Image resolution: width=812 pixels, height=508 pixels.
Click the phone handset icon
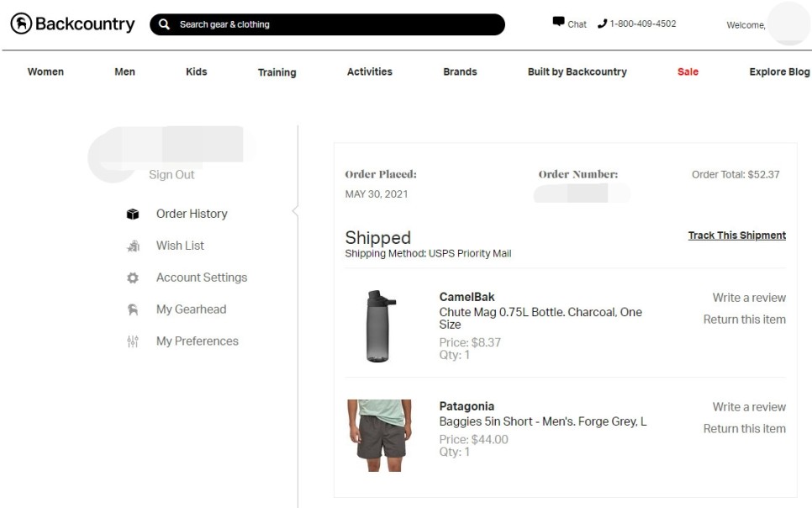tap(602, 24)
